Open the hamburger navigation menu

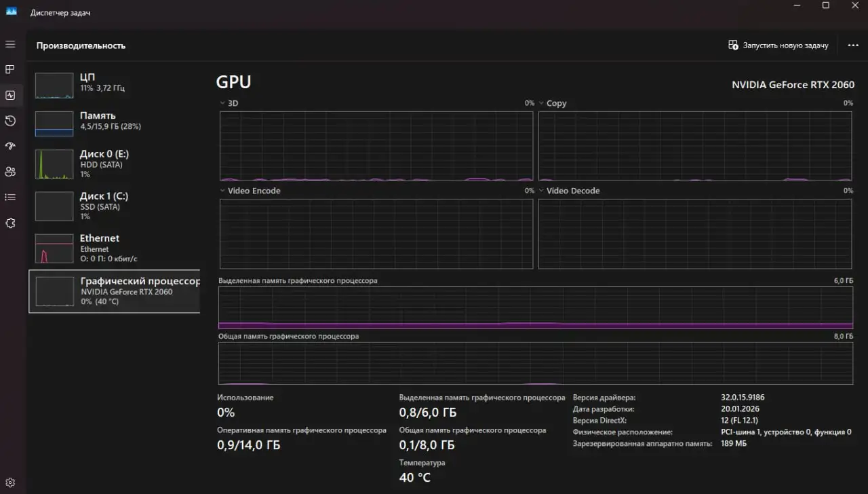click(10, 44)
